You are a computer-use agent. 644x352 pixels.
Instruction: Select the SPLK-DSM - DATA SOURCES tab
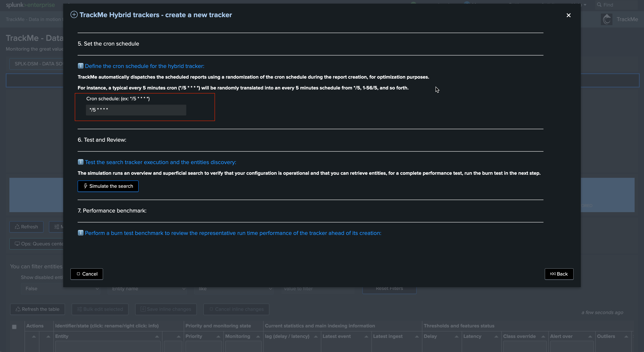point(36,64)
